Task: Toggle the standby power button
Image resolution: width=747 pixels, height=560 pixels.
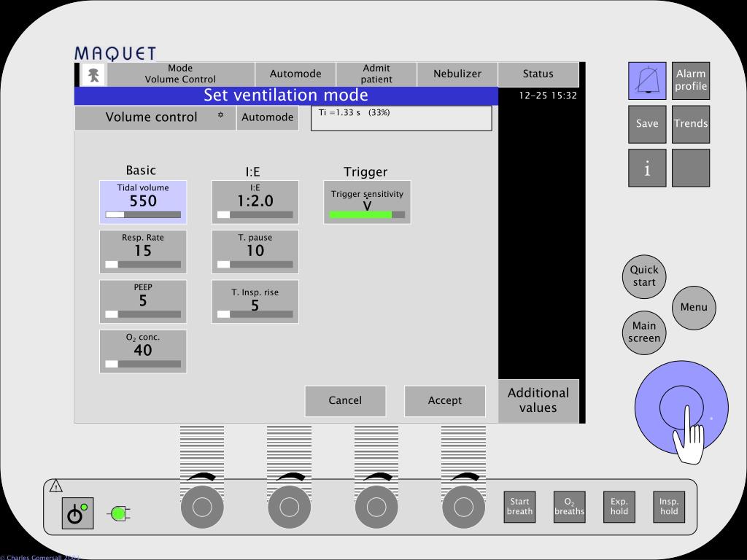Action: pos(77,513)
